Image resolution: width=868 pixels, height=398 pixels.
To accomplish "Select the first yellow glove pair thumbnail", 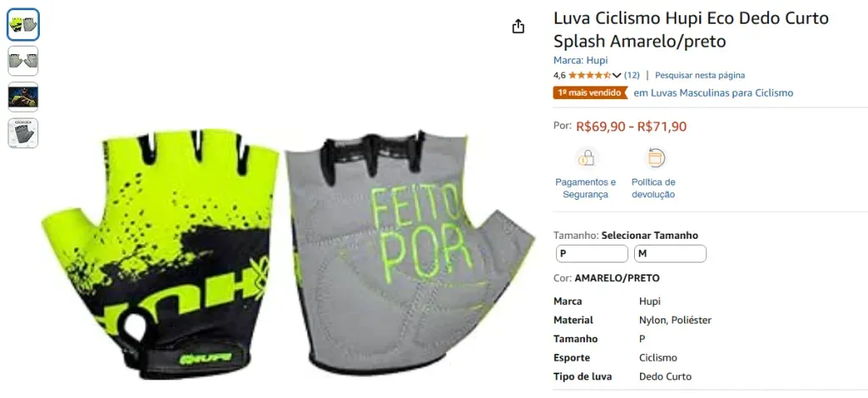I will pos(23,25).
